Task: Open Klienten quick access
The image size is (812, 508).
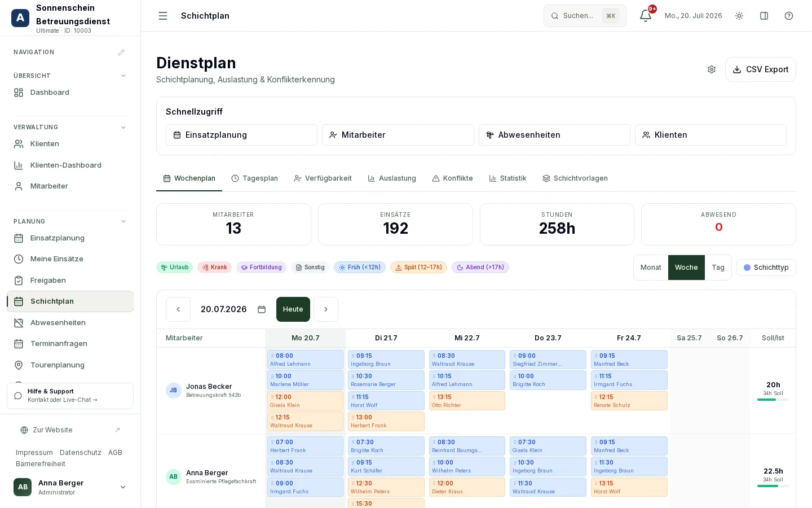Action: 710,135
